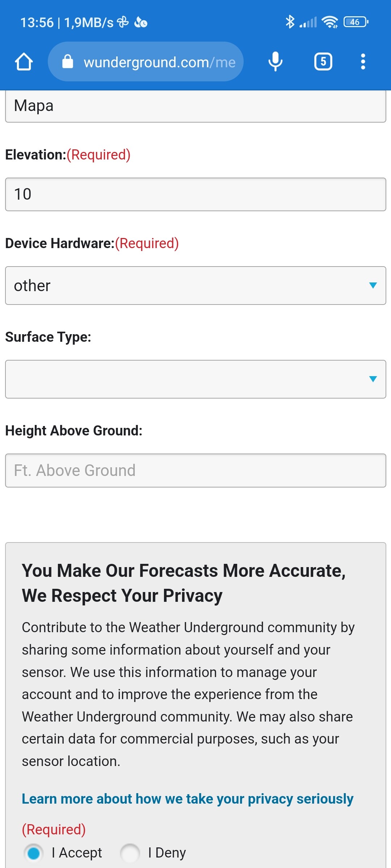Tap the padlock site security icon
This screenshot has width=391, height=868.
(x=68, y=61)
